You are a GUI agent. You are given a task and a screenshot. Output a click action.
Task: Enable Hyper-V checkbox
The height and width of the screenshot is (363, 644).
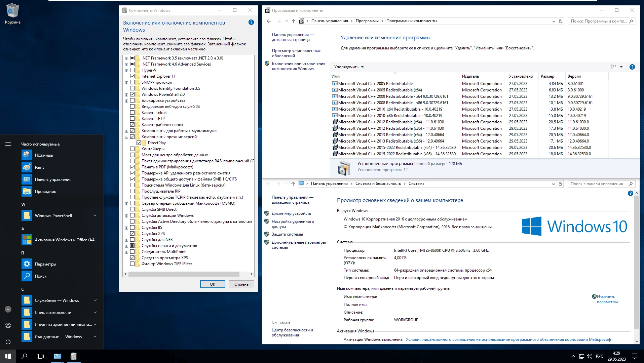pos(132,70)
